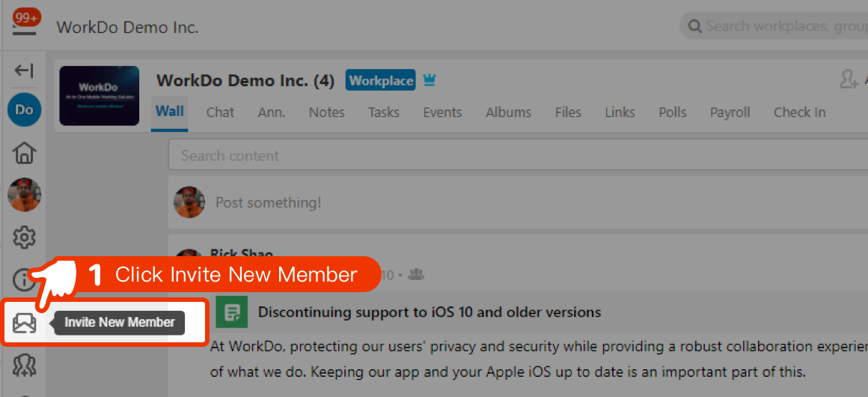Open the hamburger menu with 99+ badge
The height and width of the screenshot is (397, 868).
pyautogui.click(x=25, y=24)
